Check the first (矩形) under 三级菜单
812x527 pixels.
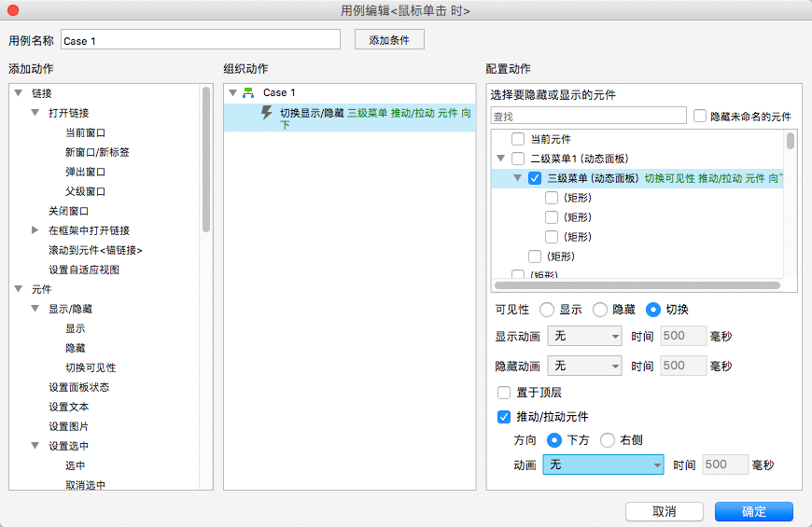coord(552,198)
